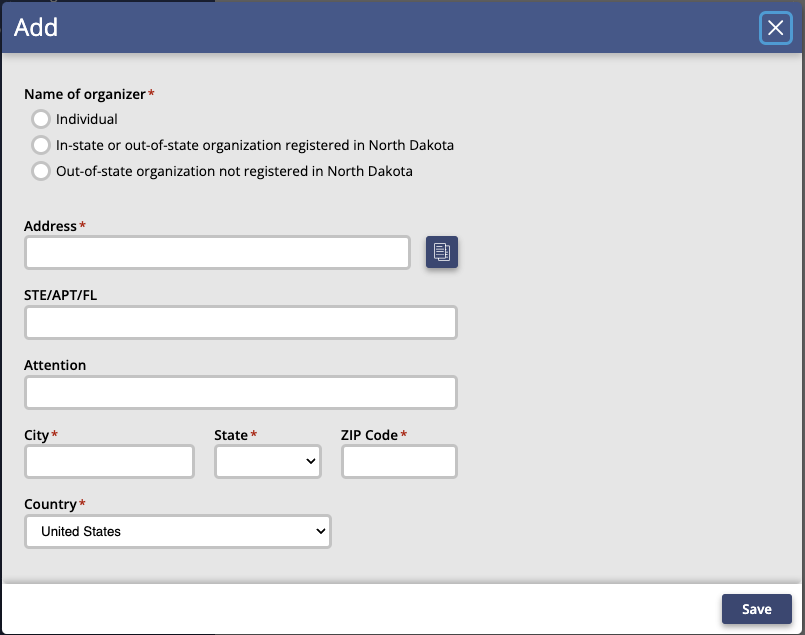
Task: Choose organization registered in North Dakota
Action: click(41, 145)
